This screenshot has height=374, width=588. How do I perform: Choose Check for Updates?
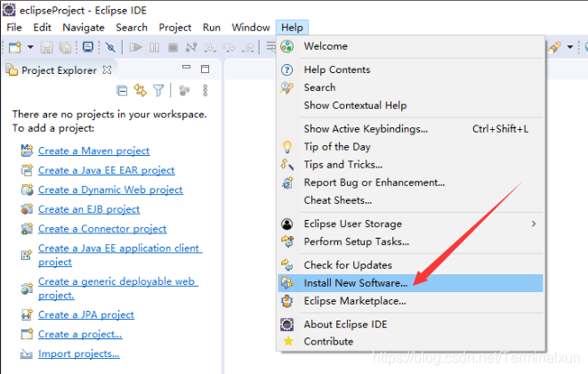coord(411,265)
